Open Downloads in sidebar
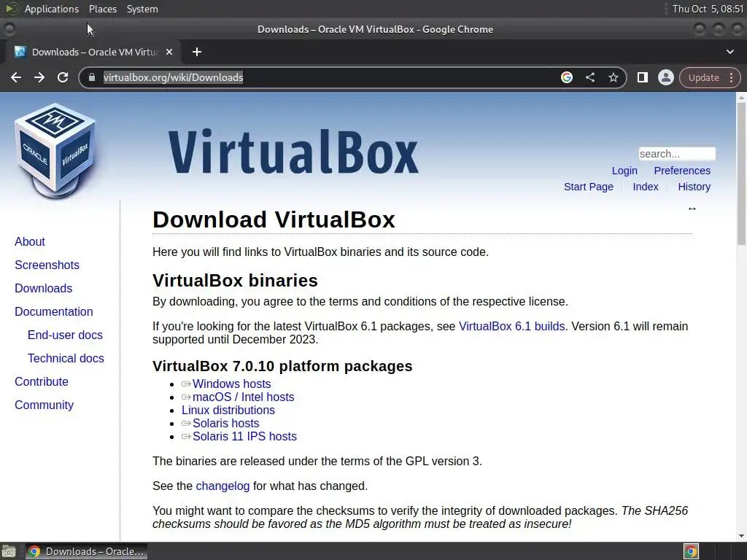The image size is (747, 560). (x=43, y=288)
